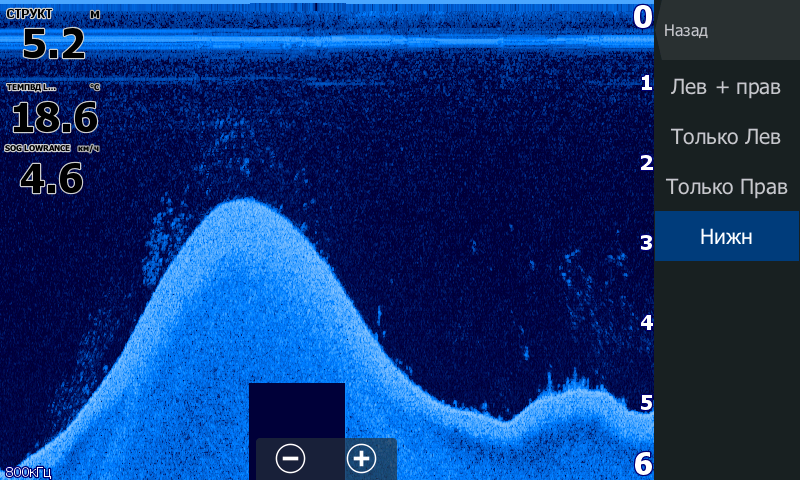Tap the peak of the large bottom hill

243,205
